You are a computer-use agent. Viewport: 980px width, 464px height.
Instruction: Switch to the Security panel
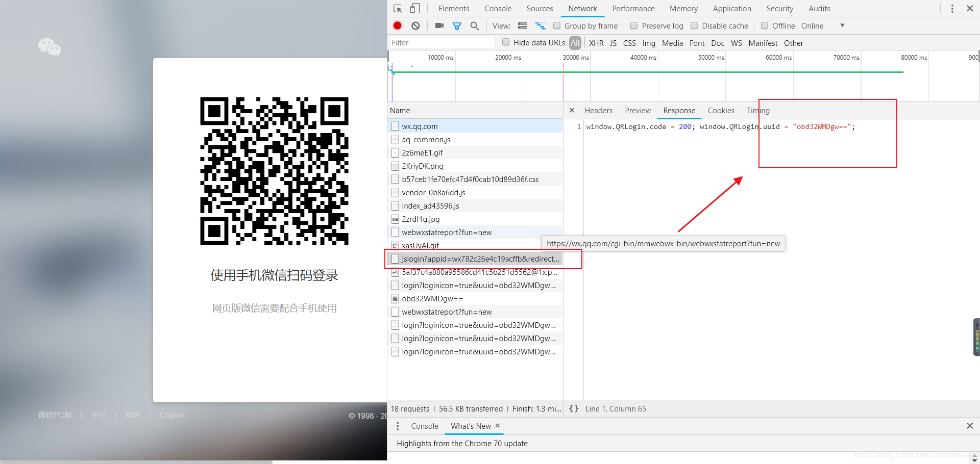(779, 9)
